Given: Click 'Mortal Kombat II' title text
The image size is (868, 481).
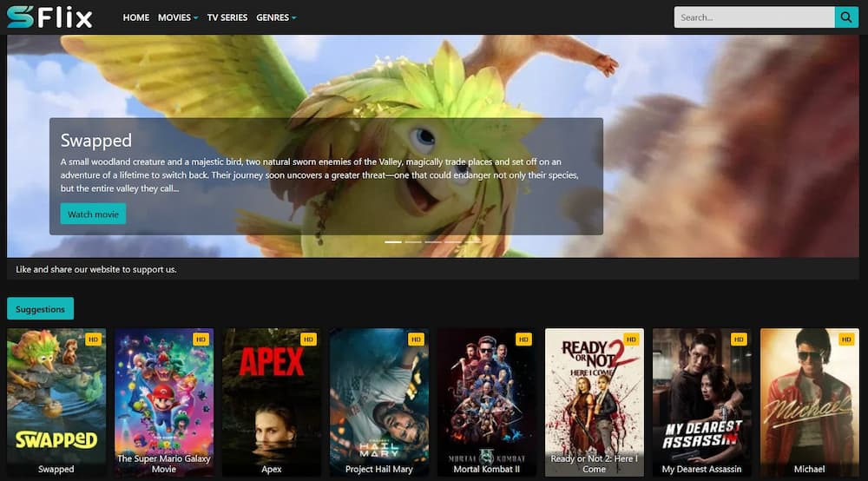Looking at the screenshot, I should click(487, 469).
